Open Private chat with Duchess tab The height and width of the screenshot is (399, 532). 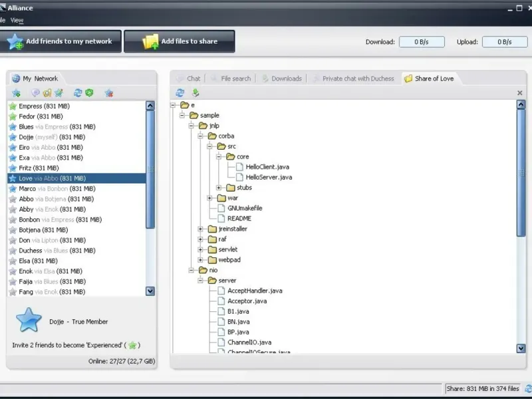point(354,78)
